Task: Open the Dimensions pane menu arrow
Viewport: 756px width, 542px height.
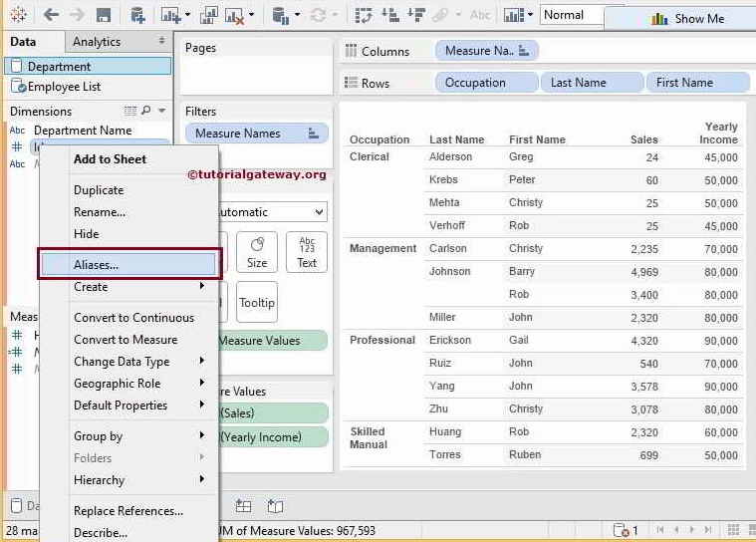Action: 162,111
